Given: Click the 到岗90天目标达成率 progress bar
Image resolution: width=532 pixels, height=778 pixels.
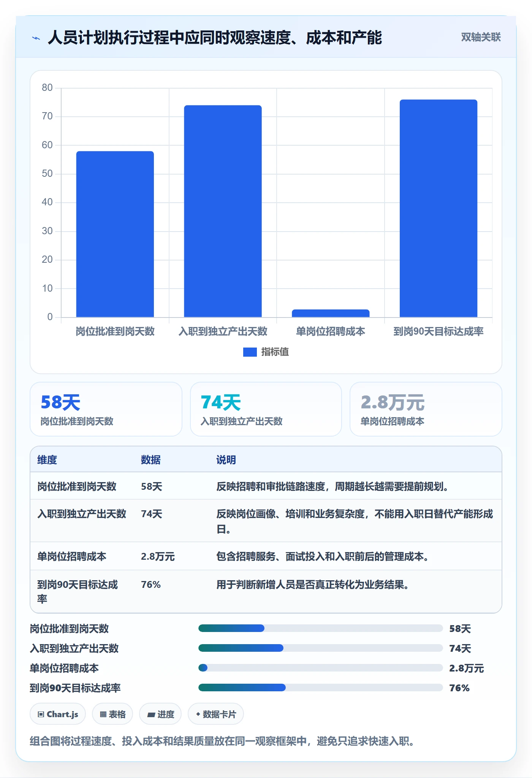Looking at the screenshot, I should point(321,687).
